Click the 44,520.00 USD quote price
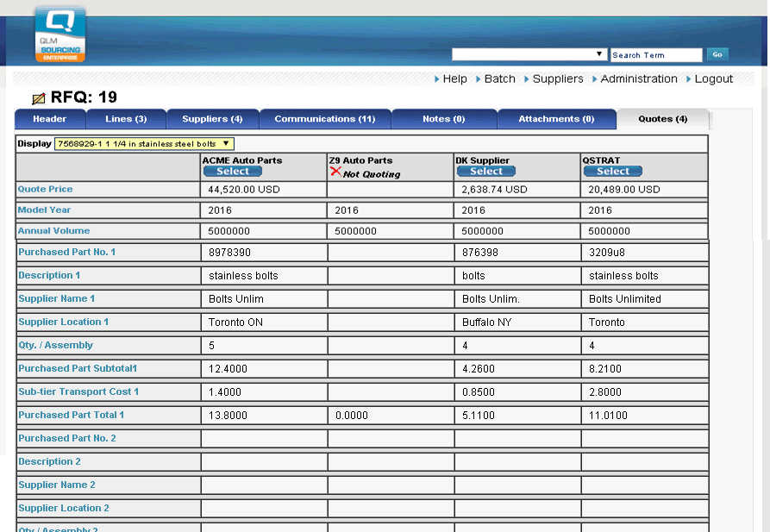Image resolution: width=770 pixels, height=532 pixels. tap(243, 190)
